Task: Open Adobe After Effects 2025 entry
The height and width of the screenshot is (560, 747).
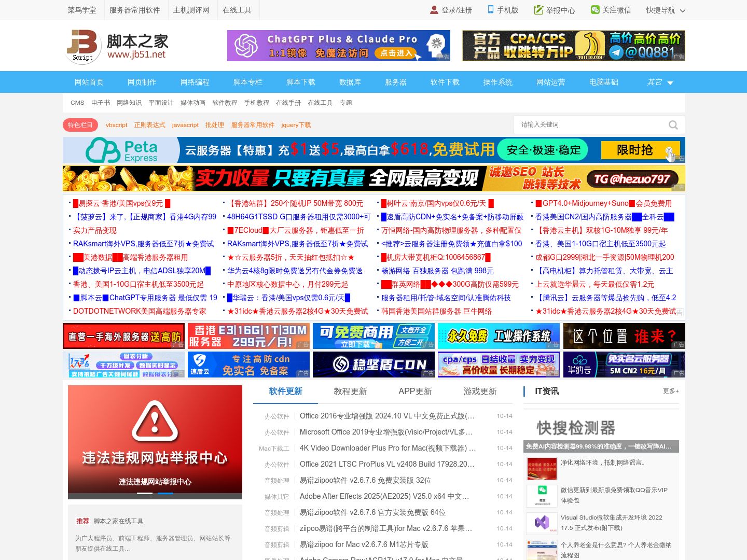Action: (x=384, y=496)
